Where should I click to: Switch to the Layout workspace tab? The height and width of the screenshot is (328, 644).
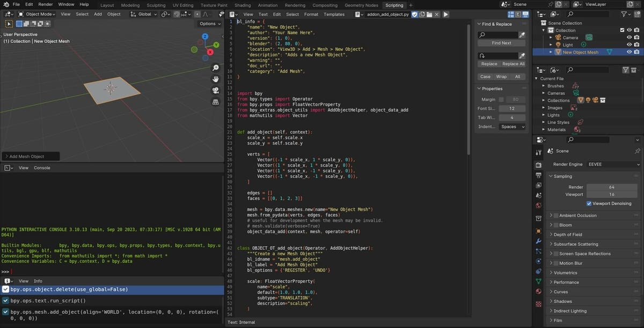click(x=107, y=5)
